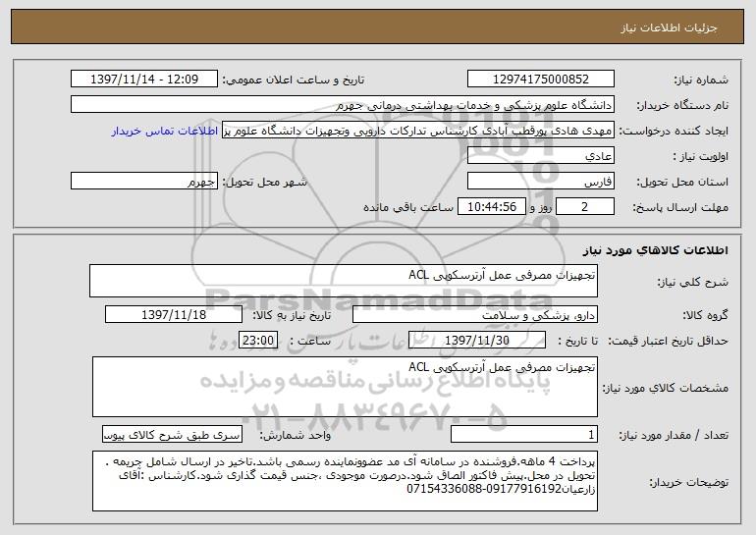The width and height of the screenshot is (756, 535).
Task: Click the need date field 1397/11/18
Action: 174,315
